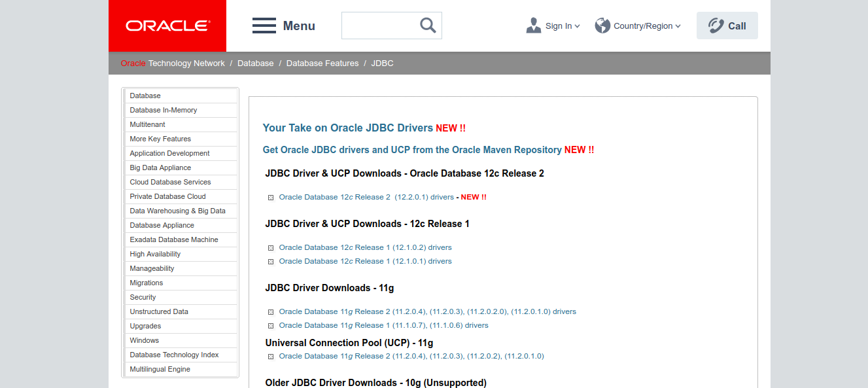The height and width of the screenshot is (388, 868).
Task: Open Windows sidebar item
Action: [x=181, y=340]
